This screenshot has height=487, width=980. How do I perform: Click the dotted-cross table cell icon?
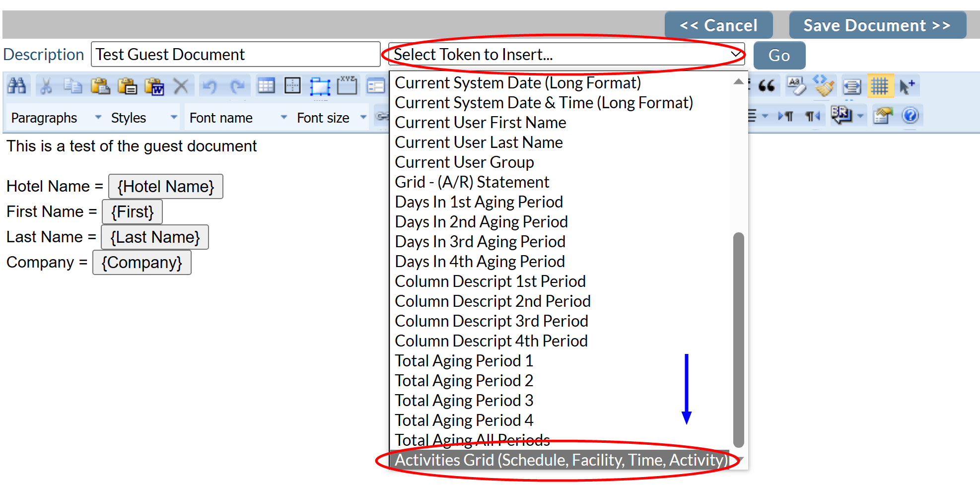[292, 86]
